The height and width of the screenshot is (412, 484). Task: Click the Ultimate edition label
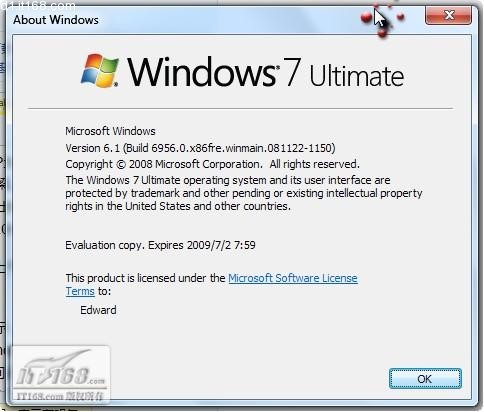coord(357,76)
